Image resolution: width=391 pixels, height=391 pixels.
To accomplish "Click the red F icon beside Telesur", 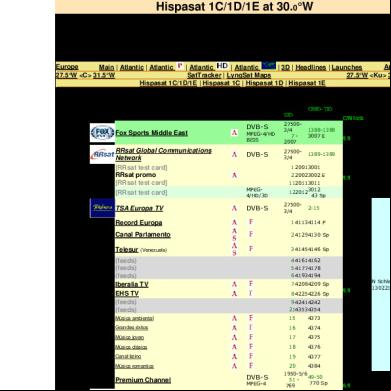I will [x=251, y=249].
